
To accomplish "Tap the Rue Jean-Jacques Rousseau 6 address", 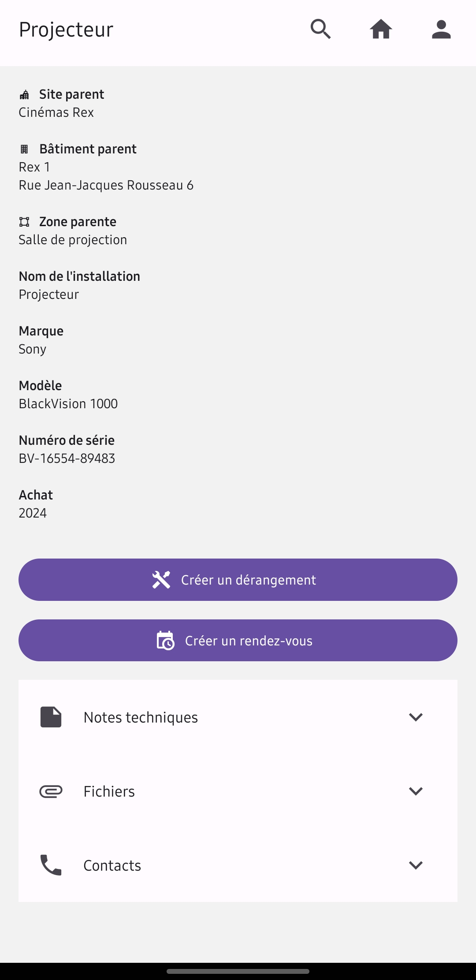I will click(106, 185).
